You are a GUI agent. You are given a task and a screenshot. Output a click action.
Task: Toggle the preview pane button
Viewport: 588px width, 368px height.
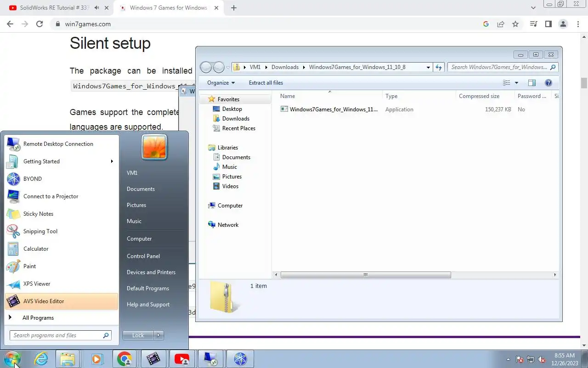click(x=531, y=83)
